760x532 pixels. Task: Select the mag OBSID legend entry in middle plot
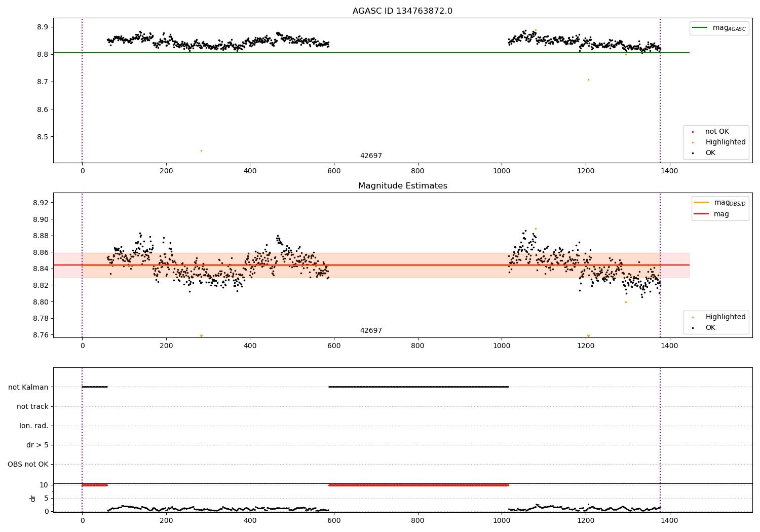coord(720,203)
